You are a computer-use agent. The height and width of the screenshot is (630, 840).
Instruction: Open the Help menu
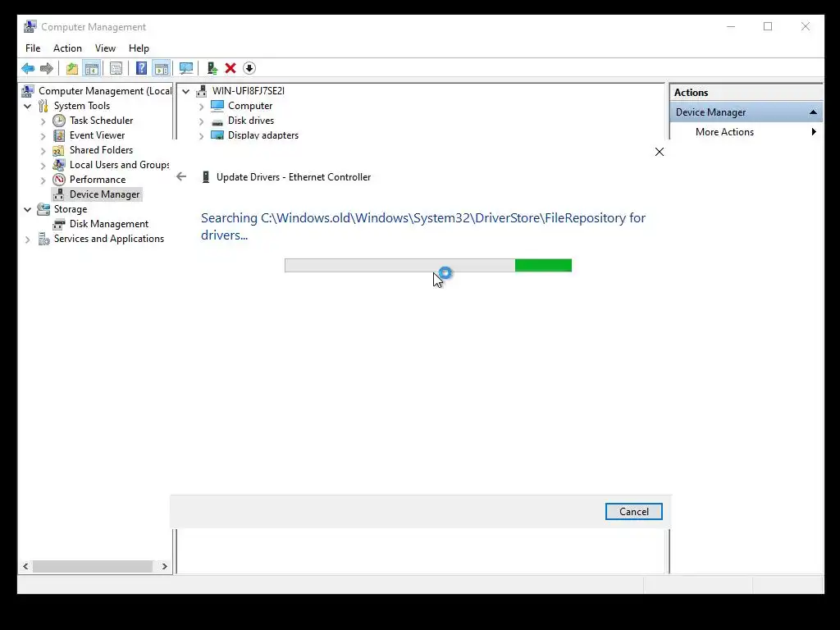pos(139,48)
